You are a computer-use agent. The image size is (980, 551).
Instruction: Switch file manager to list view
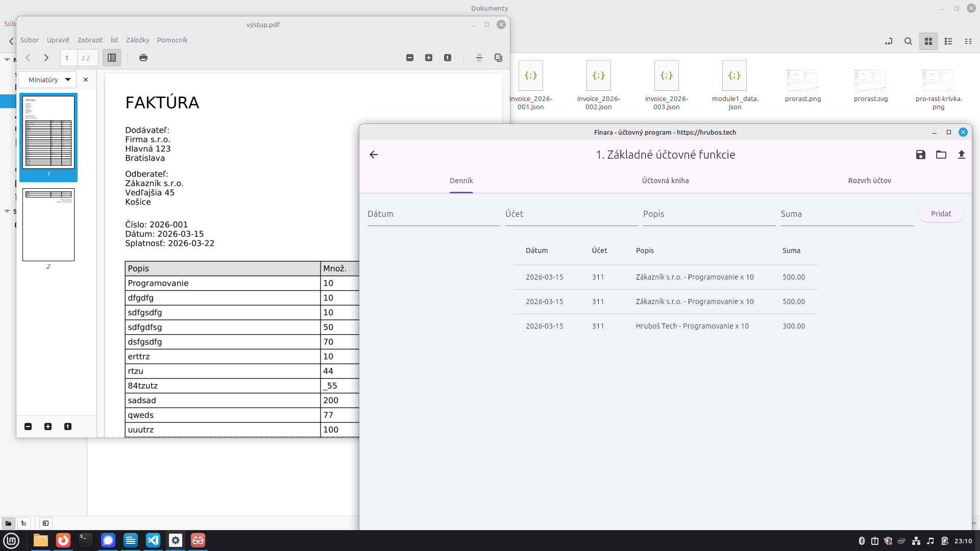tap(948, 41)
